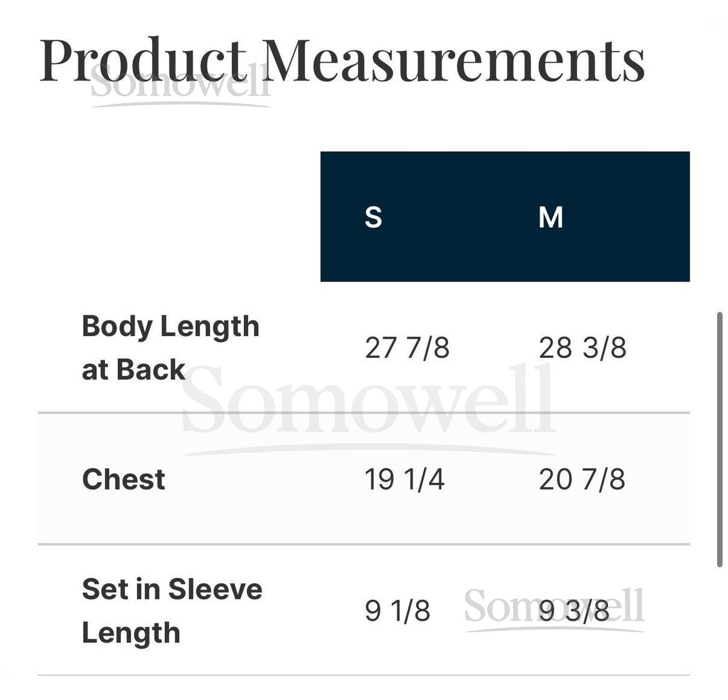Click the "Body Length at Back" row label
This screenshot has height=700, width=728.
170,348
